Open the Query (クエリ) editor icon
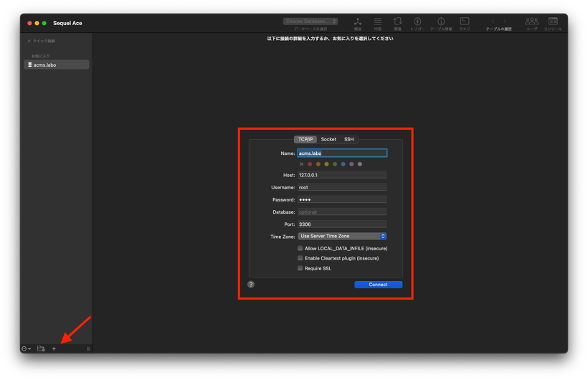Viewport: 588px width, 380px height. coord(465,22)
